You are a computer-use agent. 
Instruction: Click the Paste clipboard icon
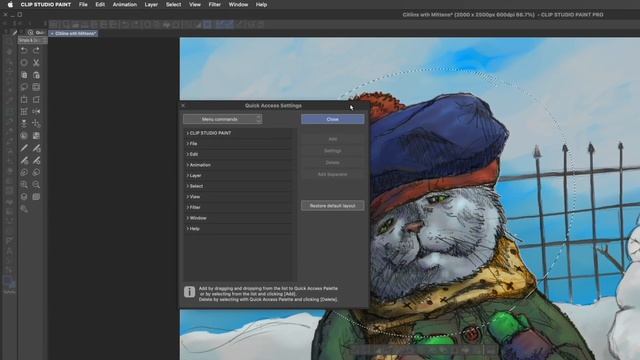(x=36, y=75)
